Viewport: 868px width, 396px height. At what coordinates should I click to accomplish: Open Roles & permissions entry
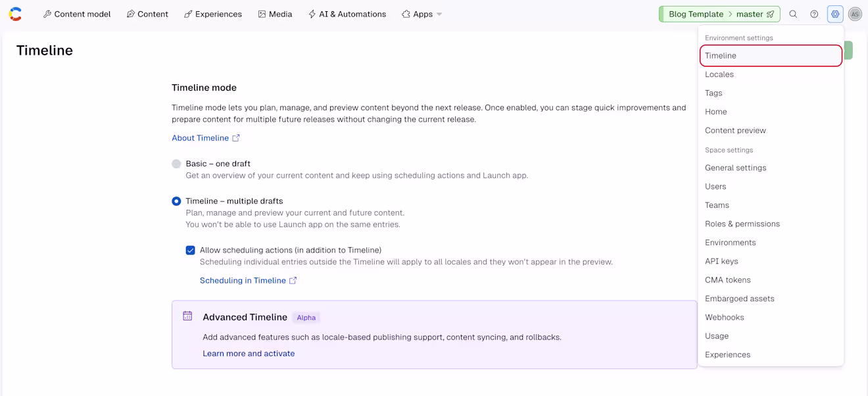771,224
